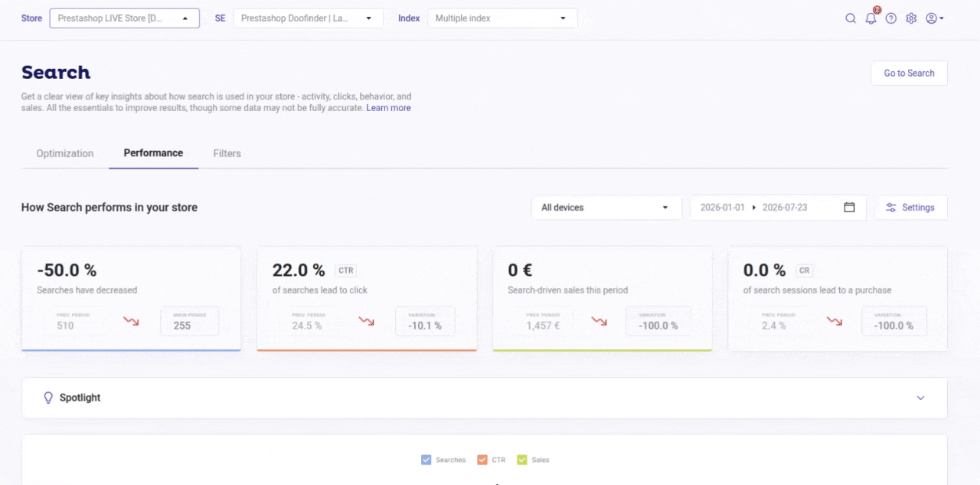Click the previous period value 2.4 %
The height and width of the screenshot is (485, 980).
[x=773, y=326]
